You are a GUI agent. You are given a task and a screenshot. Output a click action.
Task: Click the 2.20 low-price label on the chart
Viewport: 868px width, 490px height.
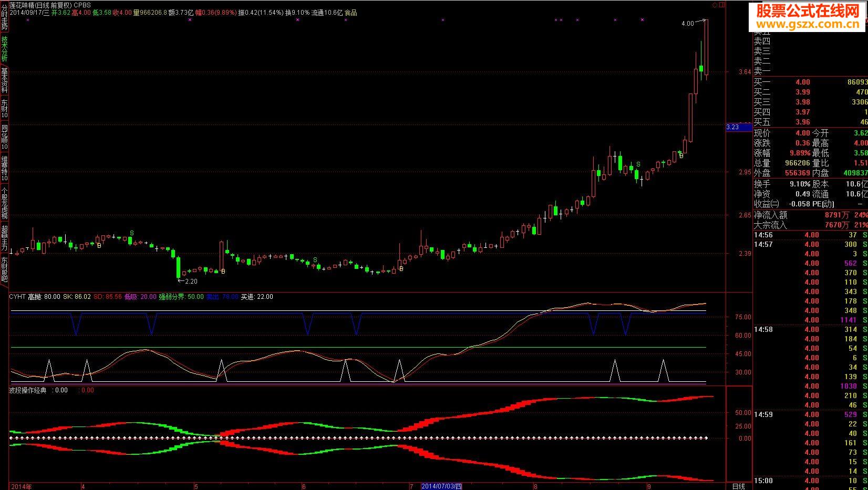point(191,282)
